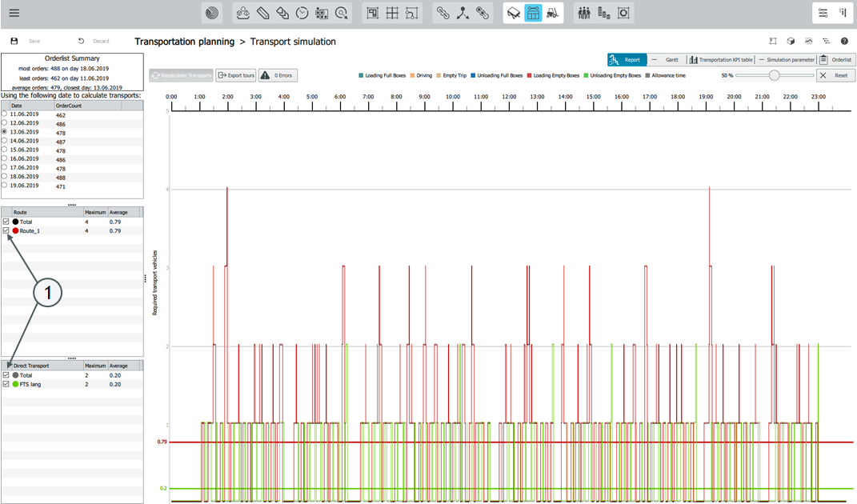
Task: Select the 12.06.2019 date radio button
Action: pos(4,123)
